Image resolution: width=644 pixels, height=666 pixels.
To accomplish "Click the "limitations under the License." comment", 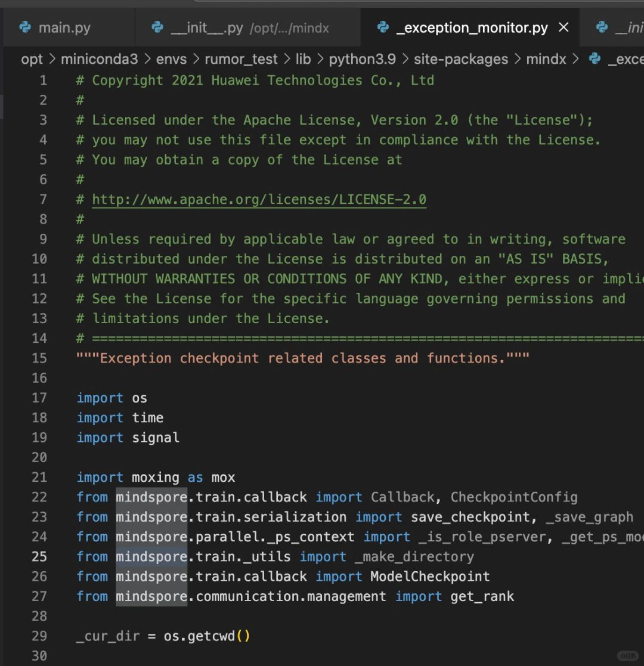I will click(203, 318).
